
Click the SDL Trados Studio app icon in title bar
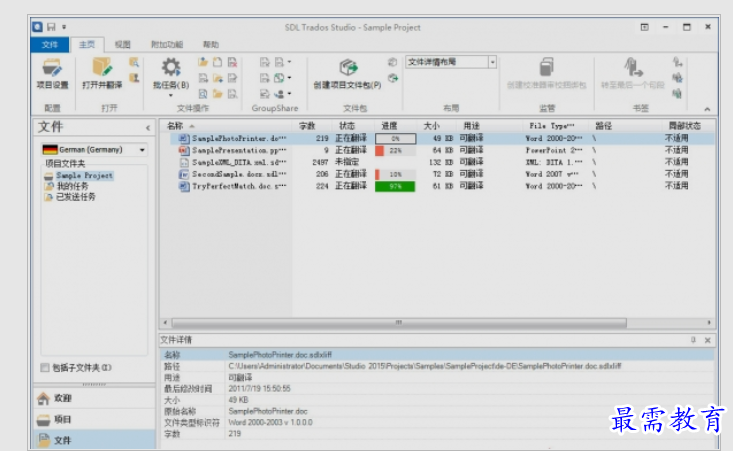[38, 27]
